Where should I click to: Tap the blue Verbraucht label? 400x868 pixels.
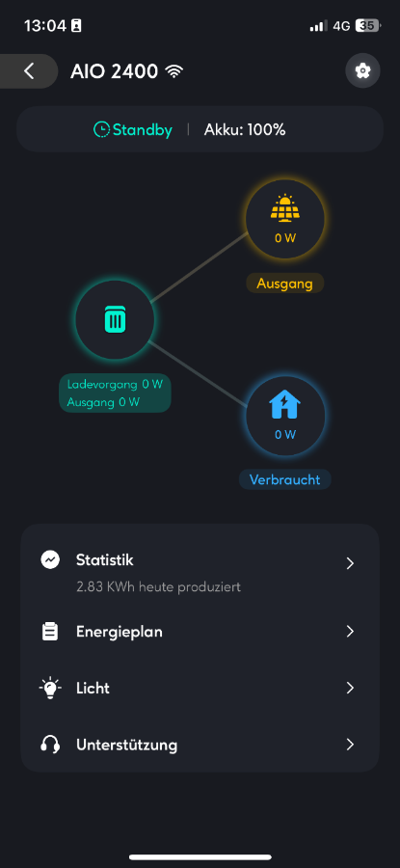[x=285, y=479]
